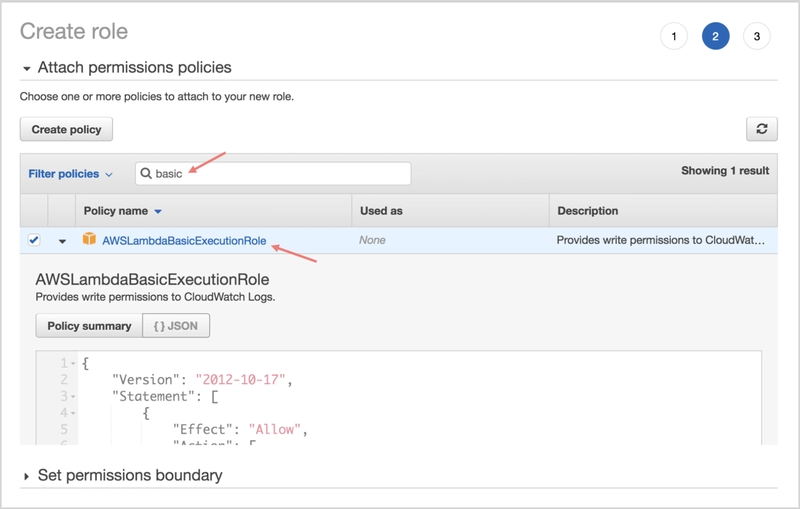Viewport: 800px width, 509px height.
Task: Click the magnifier icon in the search box
Action: (x=146, y=174)
